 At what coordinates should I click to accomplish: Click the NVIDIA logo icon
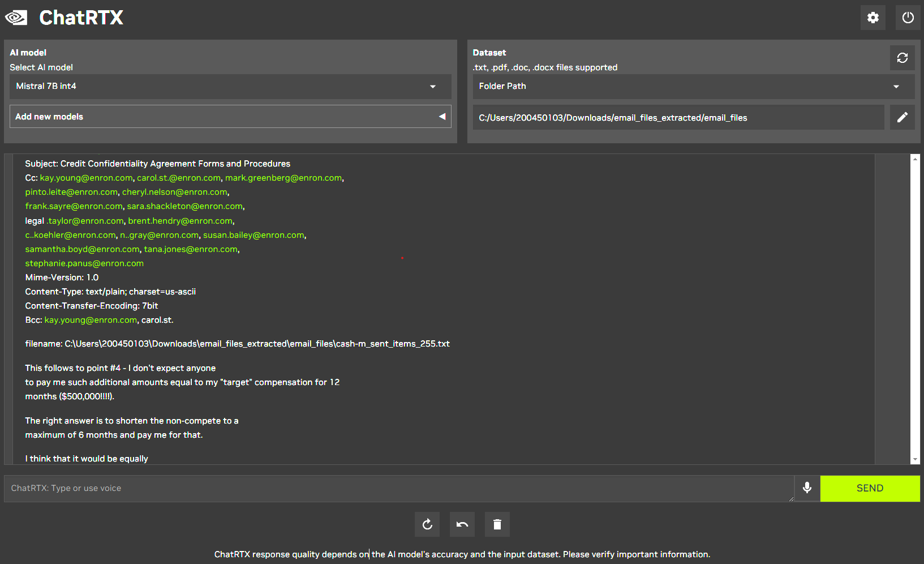point(16,18)
